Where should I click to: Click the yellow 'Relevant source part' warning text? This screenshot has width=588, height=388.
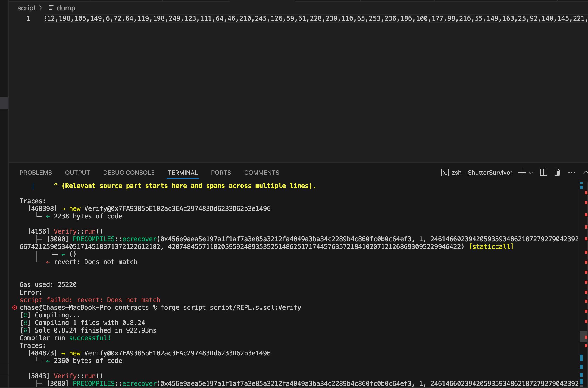[x=185, y=186]
